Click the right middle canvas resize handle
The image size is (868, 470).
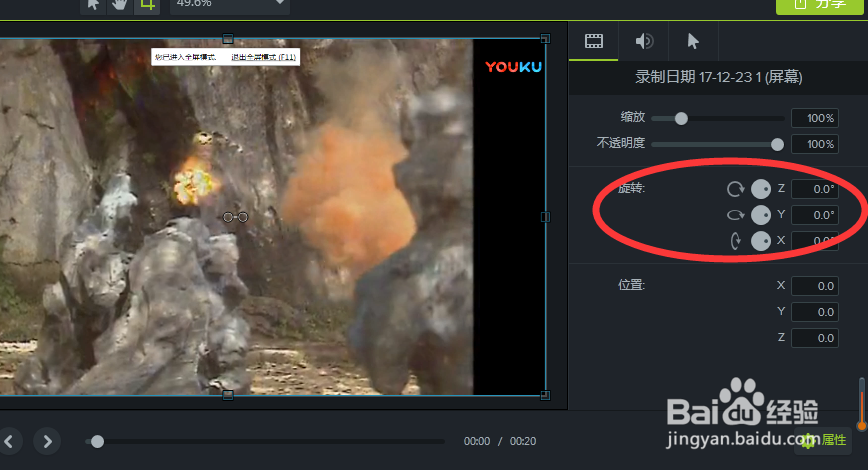click(x=545, y=217)
